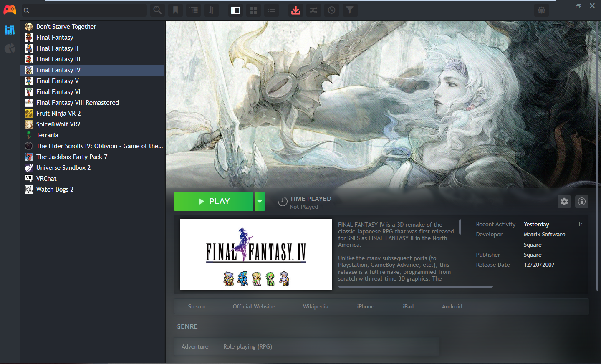Click the round info icon beside gear
The height and width of the screenshot is (364, 601).
tap(582, 202)
